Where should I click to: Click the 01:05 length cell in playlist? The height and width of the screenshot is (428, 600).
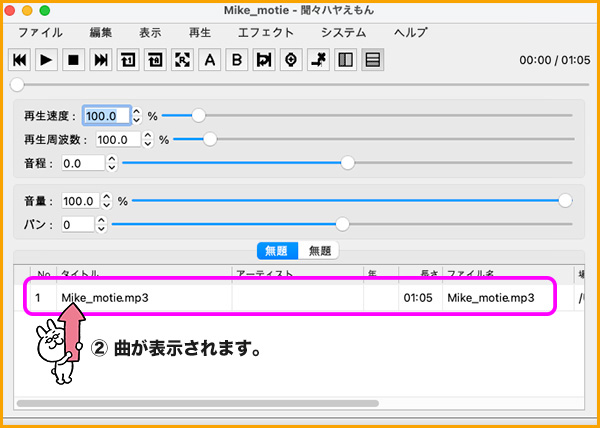[421, 297]
